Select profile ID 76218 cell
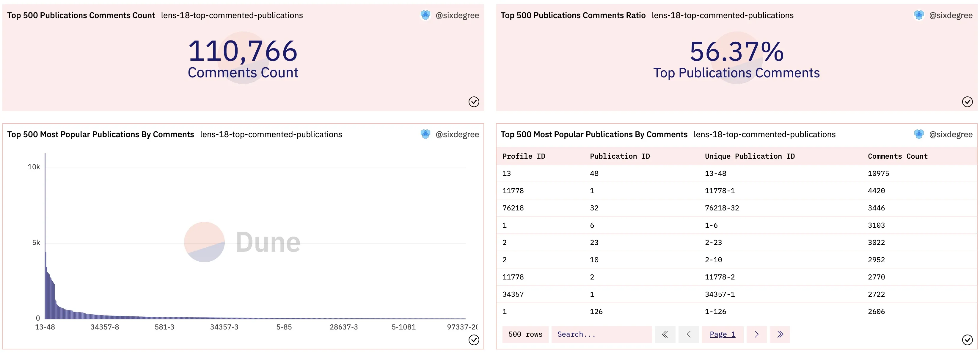 [513, 208]
